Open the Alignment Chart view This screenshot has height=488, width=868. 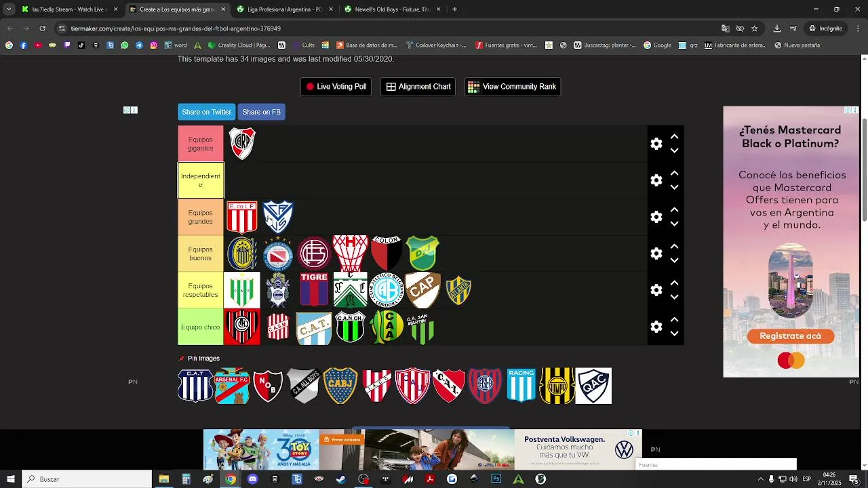click(x=418, y=87)
